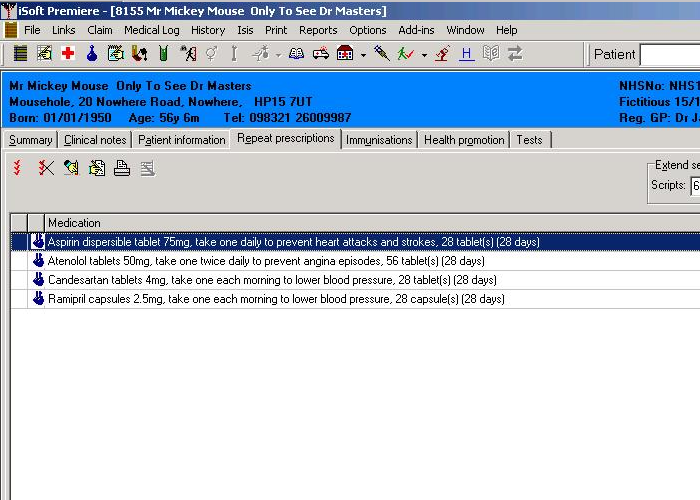
Task: Click the notepad with hand toolbar icon
Action: coord(116,54)
